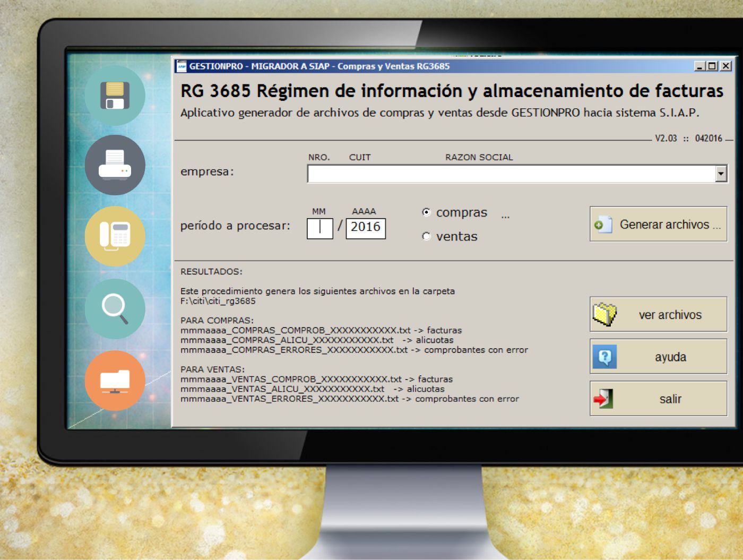The height and width of the screenshot is (560, 743).
Task: Click the mmmaaaa_COMPRAS_ERRORES file name line
Action: 354,350
